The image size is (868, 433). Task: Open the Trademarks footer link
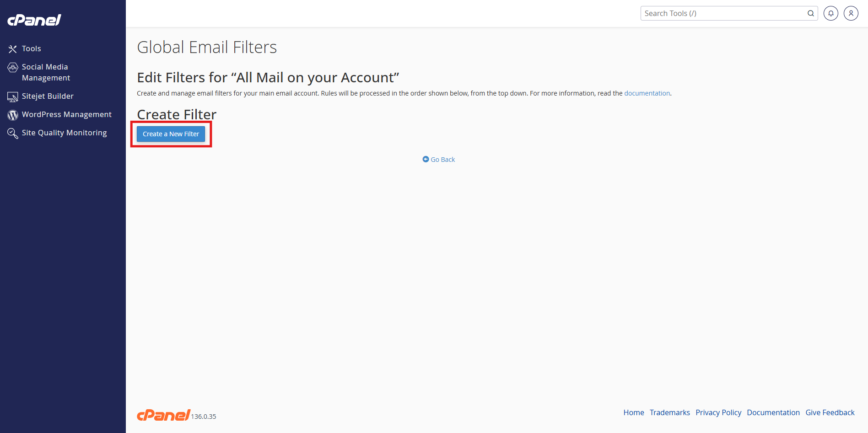[670, 412]
